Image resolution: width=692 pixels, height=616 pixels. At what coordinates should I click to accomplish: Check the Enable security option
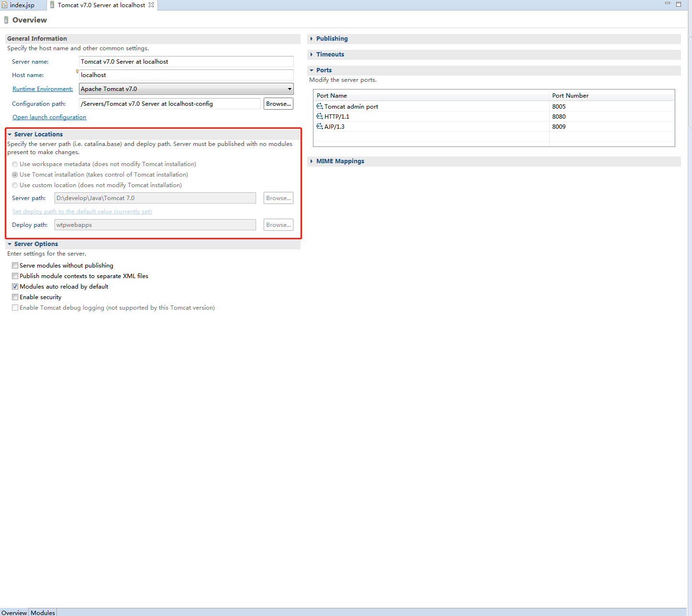(x=15, y=297)
